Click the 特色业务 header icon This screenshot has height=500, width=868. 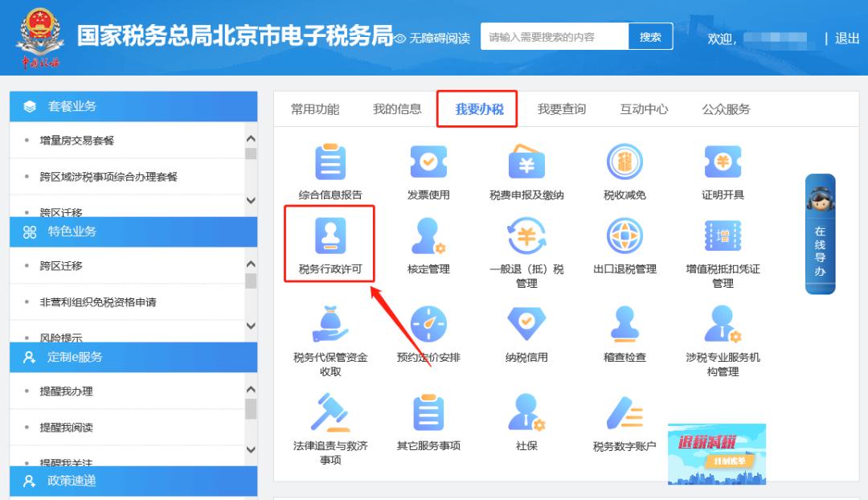30,232
